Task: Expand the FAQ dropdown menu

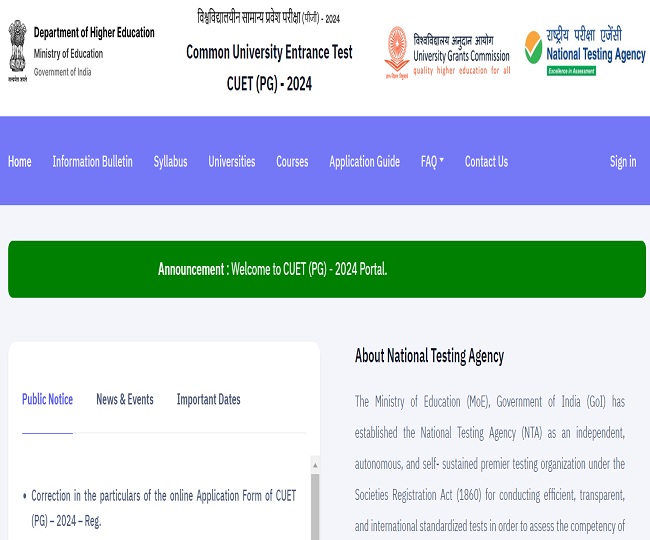Action: [432, 161]
